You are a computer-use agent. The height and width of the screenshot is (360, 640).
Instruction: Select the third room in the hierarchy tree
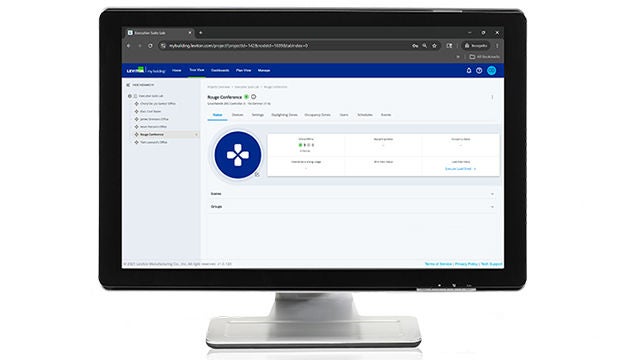(x=154, y=119)
